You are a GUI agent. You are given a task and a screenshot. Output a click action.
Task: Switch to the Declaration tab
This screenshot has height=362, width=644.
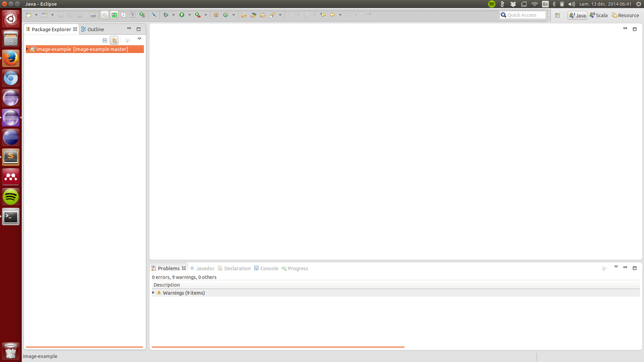click(234, 268)
